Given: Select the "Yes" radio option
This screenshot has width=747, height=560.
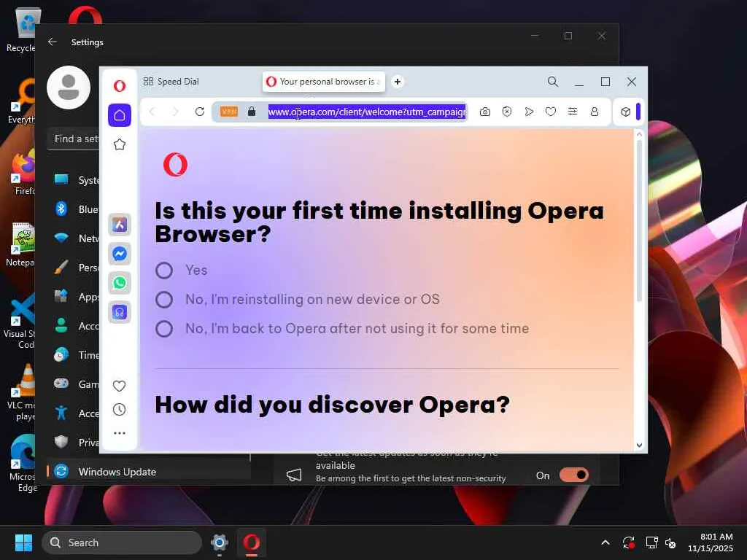Looking at the screenshot, I should [164, 271].
